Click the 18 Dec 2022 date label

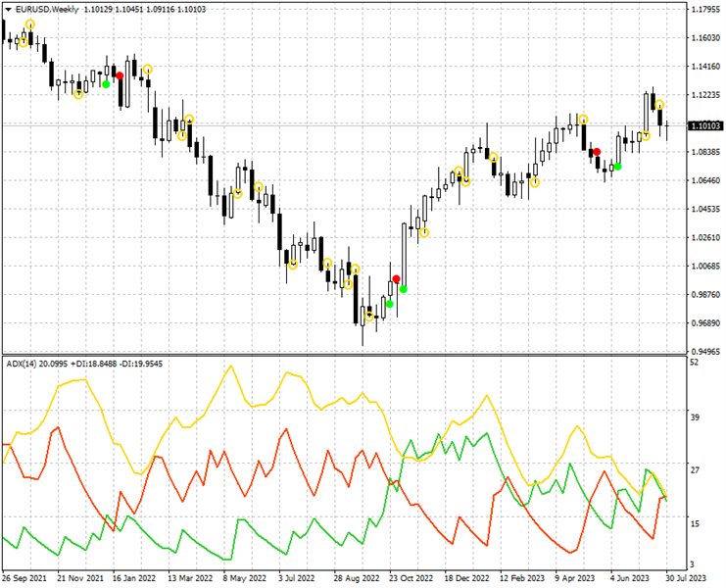tap(466, 578)
